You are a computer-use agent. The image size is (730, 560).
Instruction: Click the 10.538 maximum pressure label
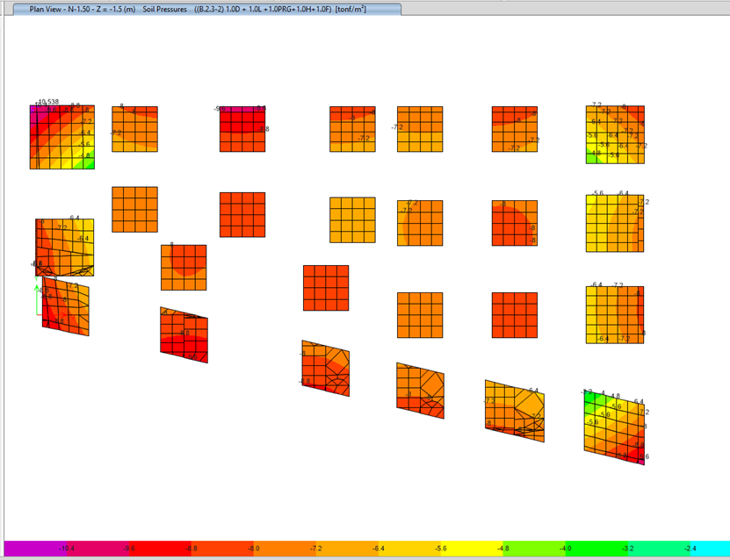pos(49,102)
